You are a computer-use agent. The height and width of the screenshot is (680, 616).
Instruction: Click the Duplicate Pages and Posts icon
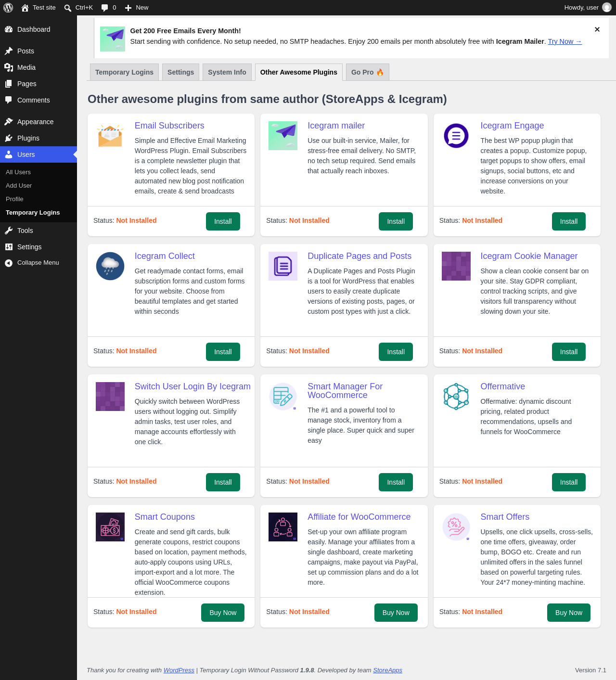pos(283,266)
